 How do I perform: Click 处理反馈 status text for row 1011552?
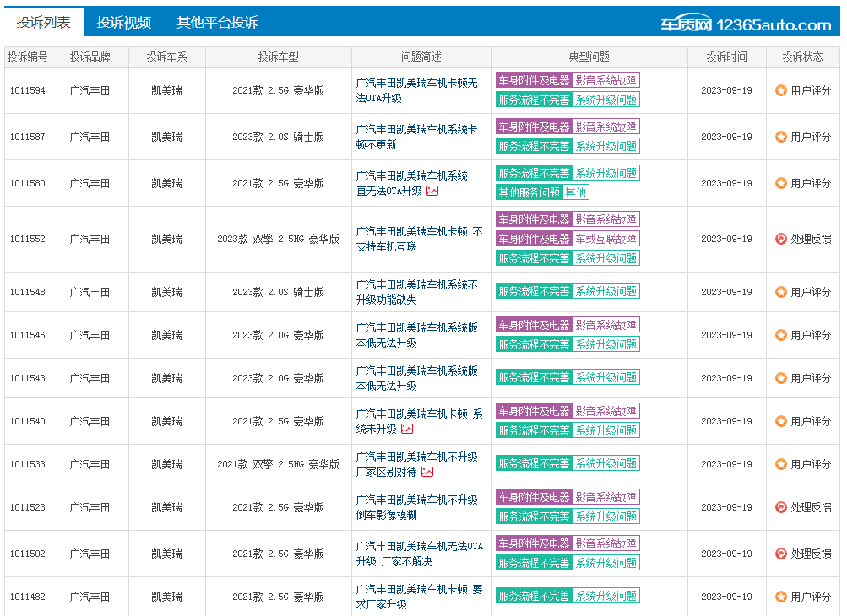[x=811, y=239]
